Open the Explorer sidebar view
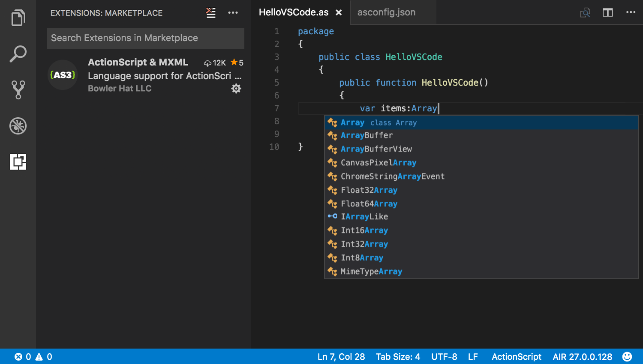The height and width of the screenshot is (364, 643). point(18,18)
